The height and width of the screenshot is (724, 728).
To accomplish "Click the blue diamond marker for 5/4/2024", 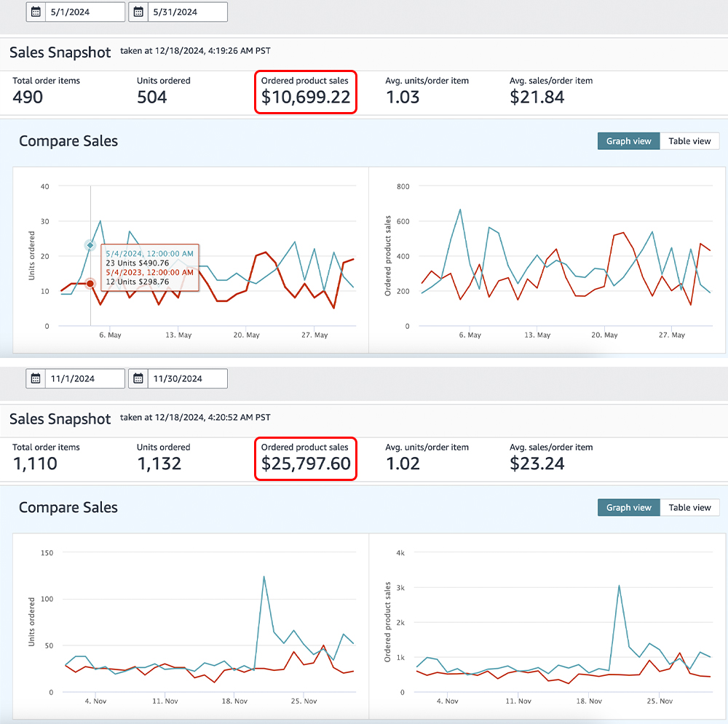I will (90, 245).
